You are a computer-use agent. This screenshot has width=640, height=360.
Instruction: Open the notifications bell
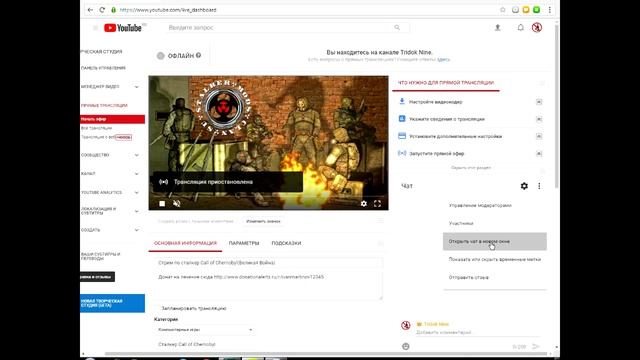(x=520, y=28)
